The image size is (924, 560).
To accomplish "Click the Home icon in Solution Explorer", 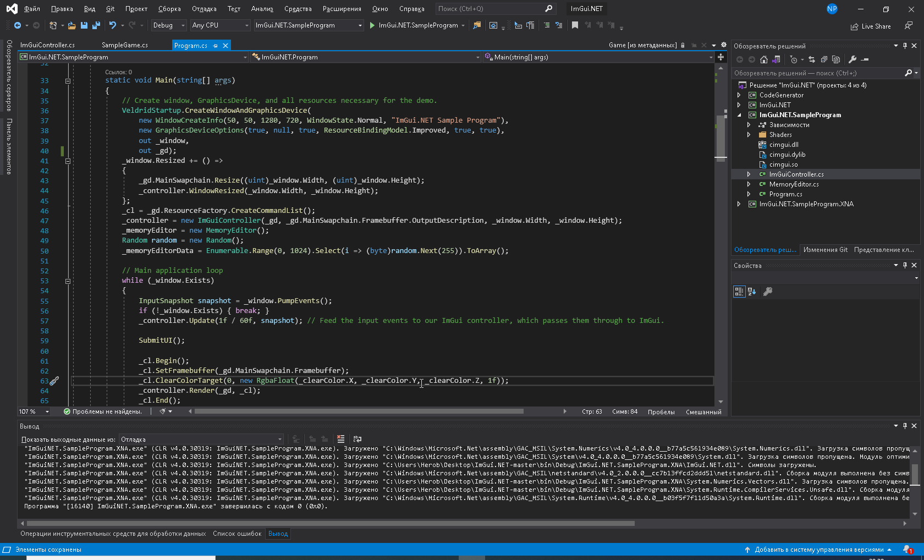I will point(764,59).
